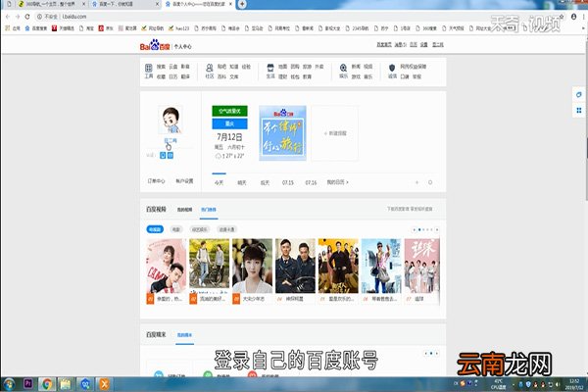Switch to 热门推荐 tab in 百度视频
Image resolution: width=588 pixels, height=392 pixels.
coord(209,210)
